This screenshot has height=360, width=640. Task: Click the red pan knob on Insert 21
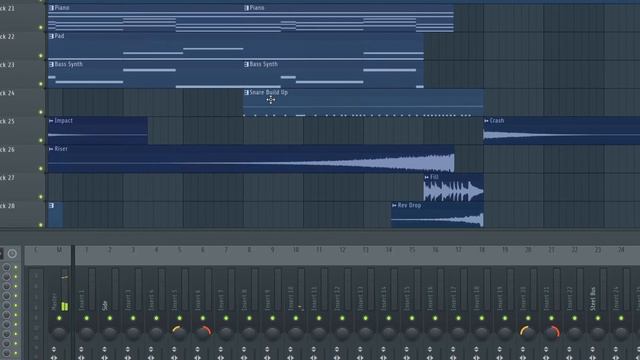point(551,333)
